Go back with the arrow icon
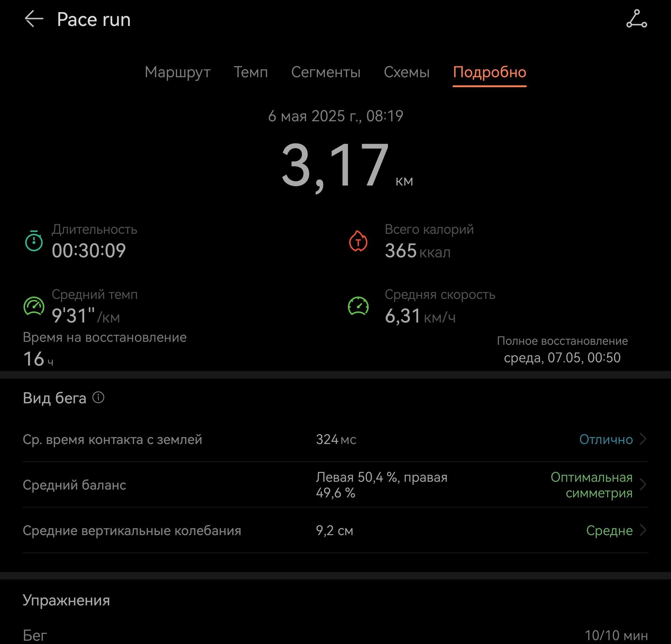 click(x=34, y=18)
